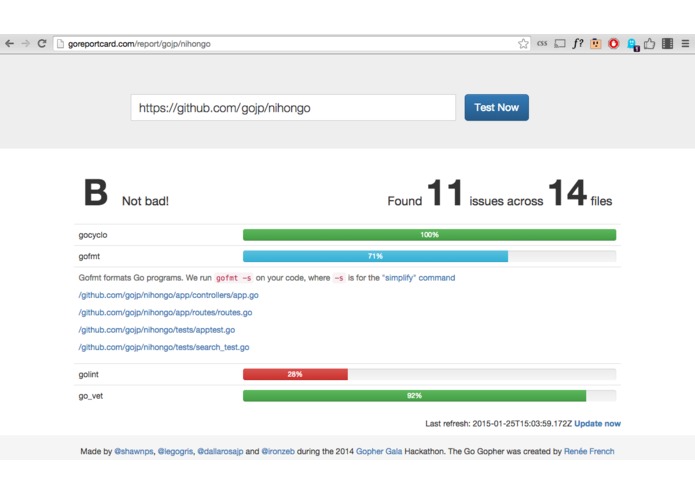Image resolution: width=695 pixels, height=494 pixels.
Task: Open the Gopher Gala link
Action: (x=379, y=451)
